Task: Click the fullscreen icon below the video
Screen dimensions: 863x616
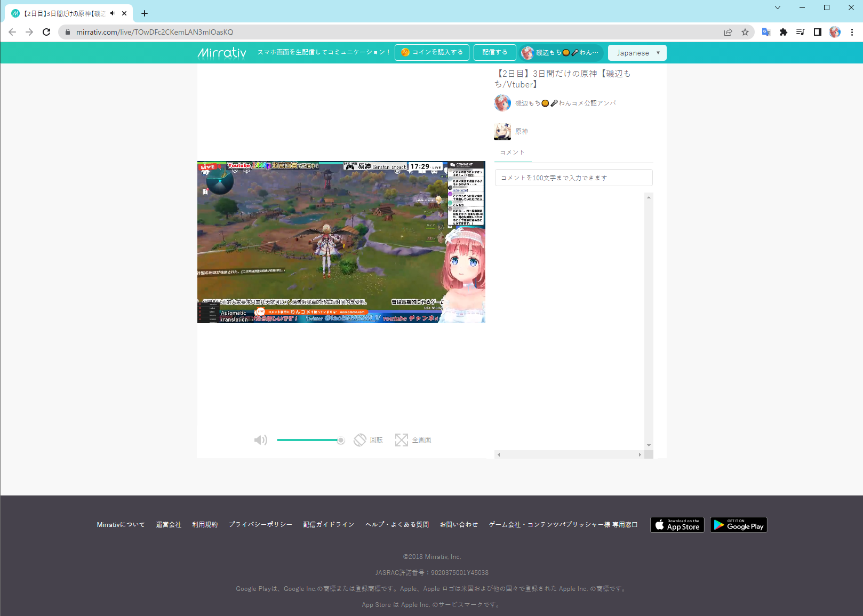Action: pos(401,440)
